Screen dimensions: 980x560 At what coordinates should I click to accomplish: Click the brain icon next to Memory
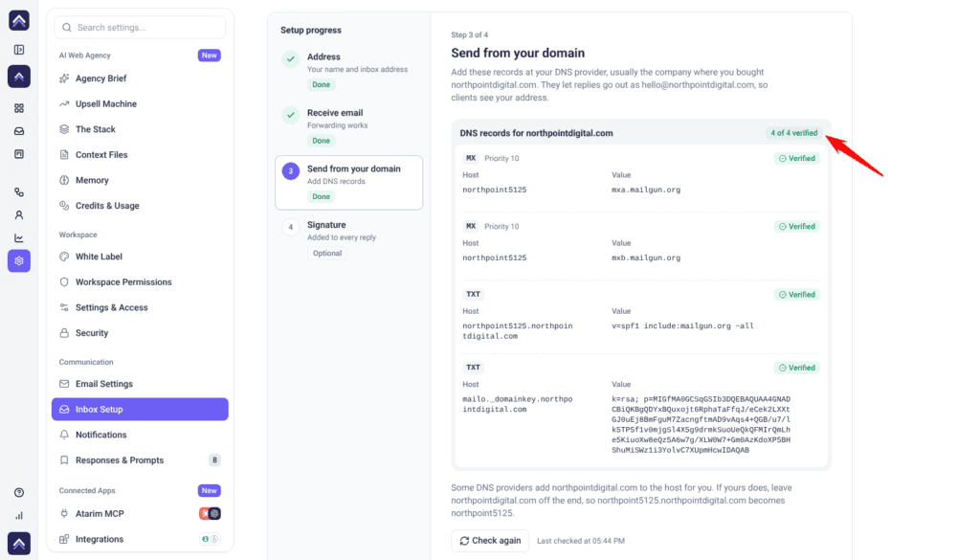click(64, 180)
